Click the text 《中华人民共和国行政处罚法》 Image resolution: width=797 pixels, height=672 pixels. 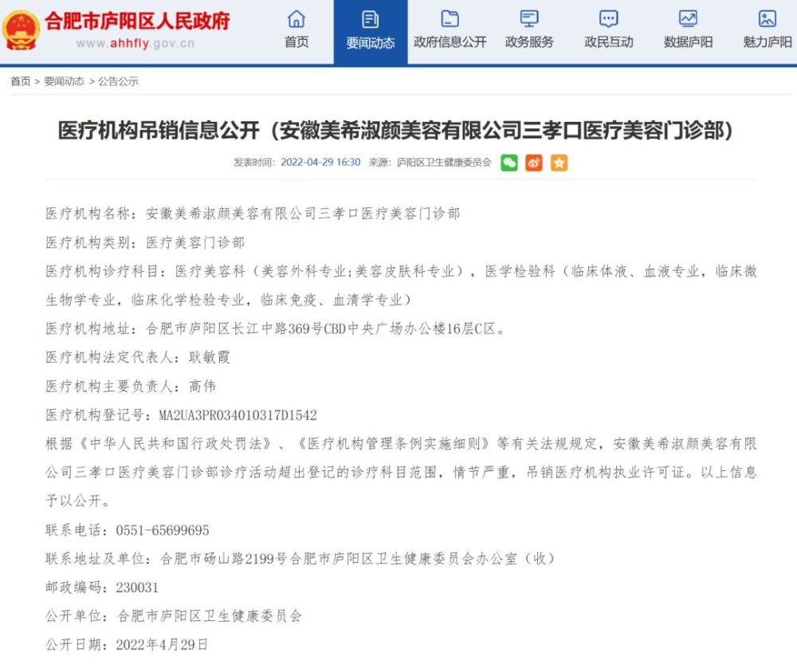point(175,444)
